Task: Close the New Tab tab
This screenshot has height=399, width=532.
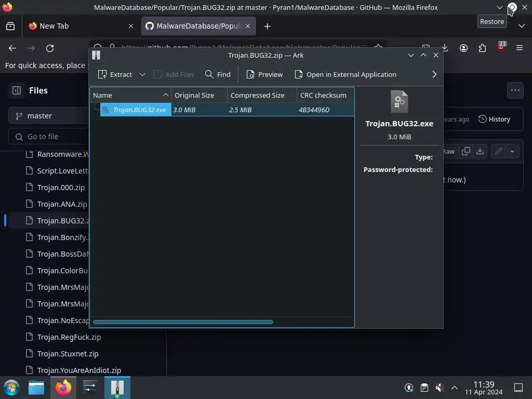Action: [130, 26]
